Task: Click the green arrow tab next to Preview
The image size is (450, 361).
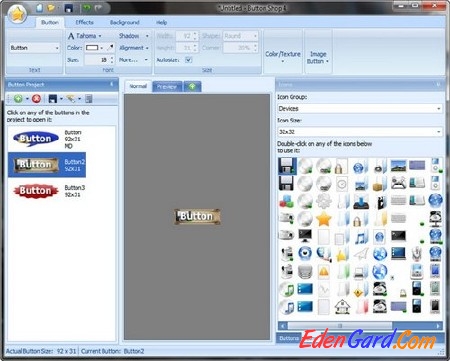Action: pyautogui.click(x=192, y=87)
